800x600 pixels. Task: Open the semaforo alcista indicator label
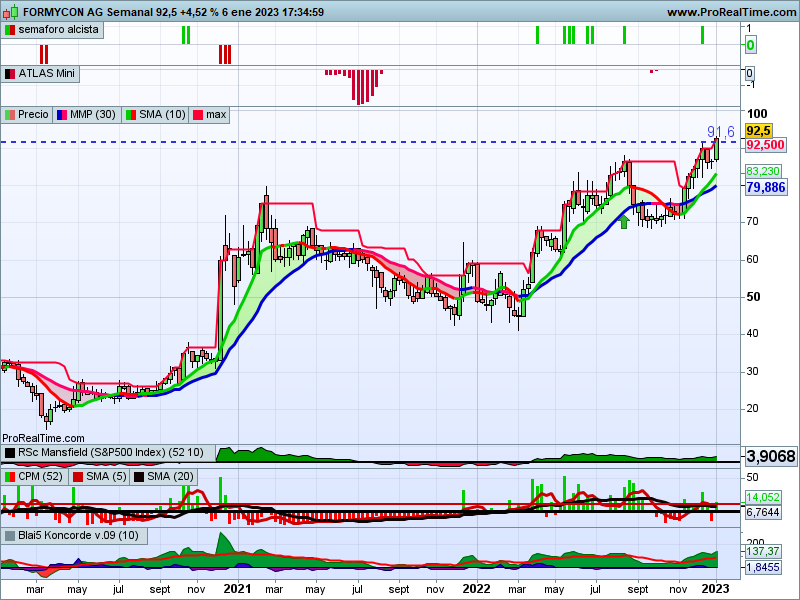[x=58, y=30]
